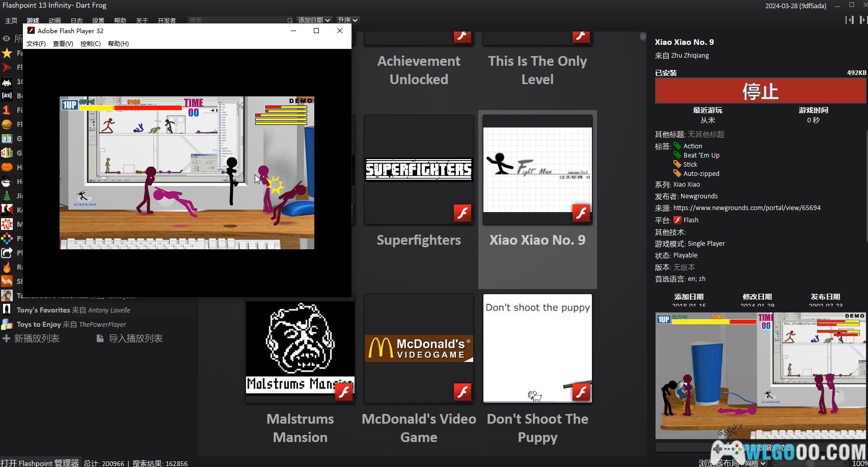Click the import playlist file icon

click(x=100, y=339)
